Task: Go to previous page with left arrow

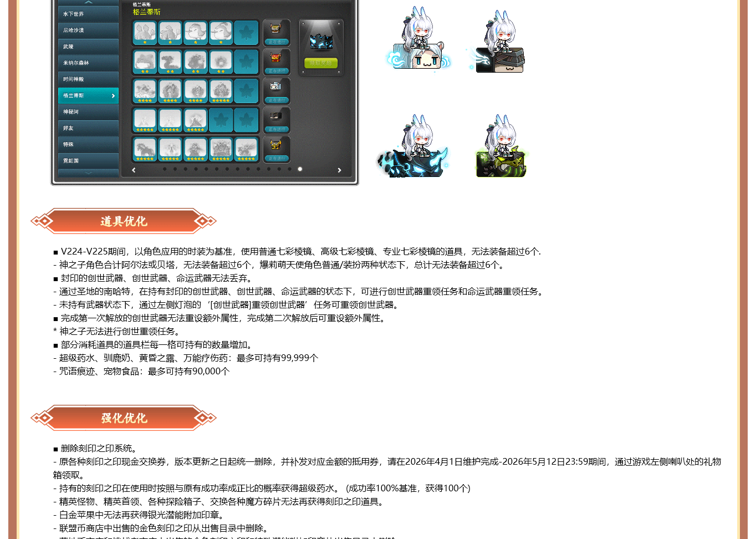Action: [134, 170]
